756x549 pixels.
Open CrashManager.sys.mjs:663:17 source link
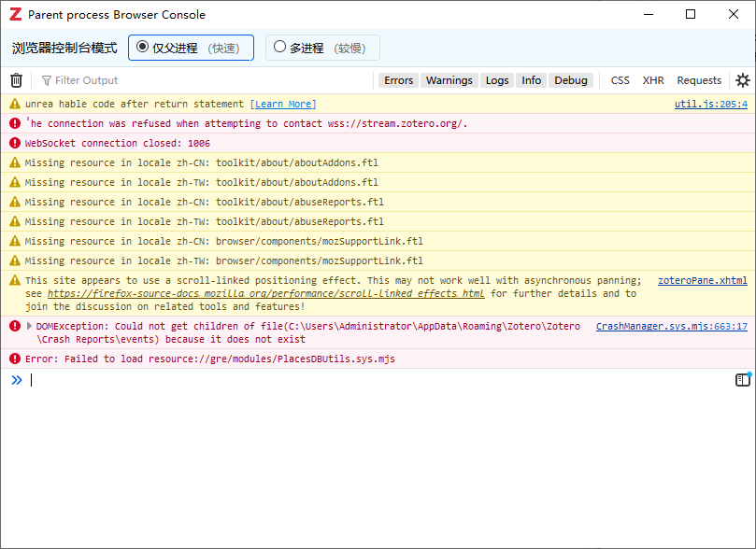(x=672, y=326)
